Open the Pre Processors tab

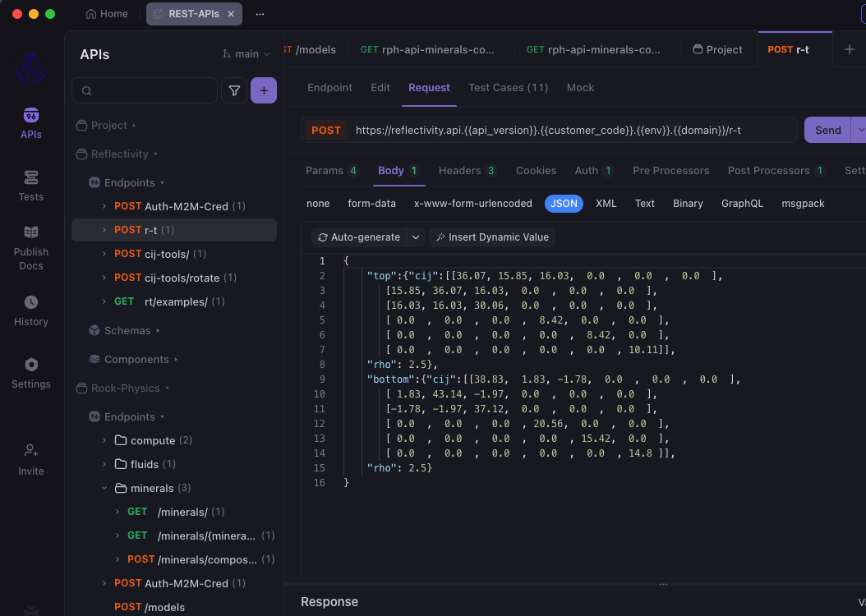[x=671, y=171]
